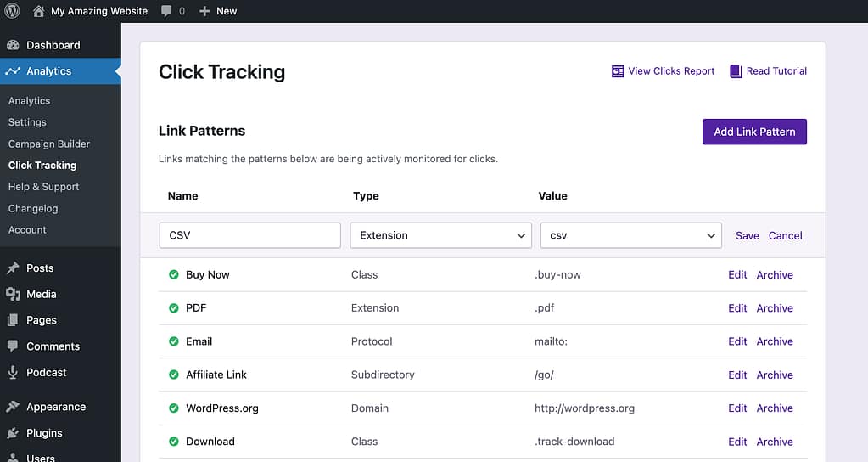Viewport: 868px width, 462px height.
Task: Click the plus New icon in admin bar
Action: pyautogui.click(x=204, y=11)
